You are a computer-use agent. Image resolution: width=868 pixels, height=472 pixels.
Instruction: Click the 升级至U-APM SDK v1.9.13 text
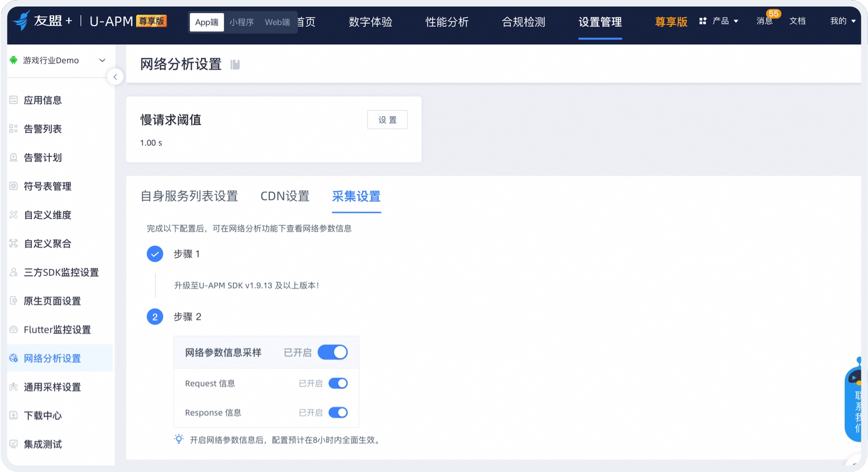coord(247,285)
